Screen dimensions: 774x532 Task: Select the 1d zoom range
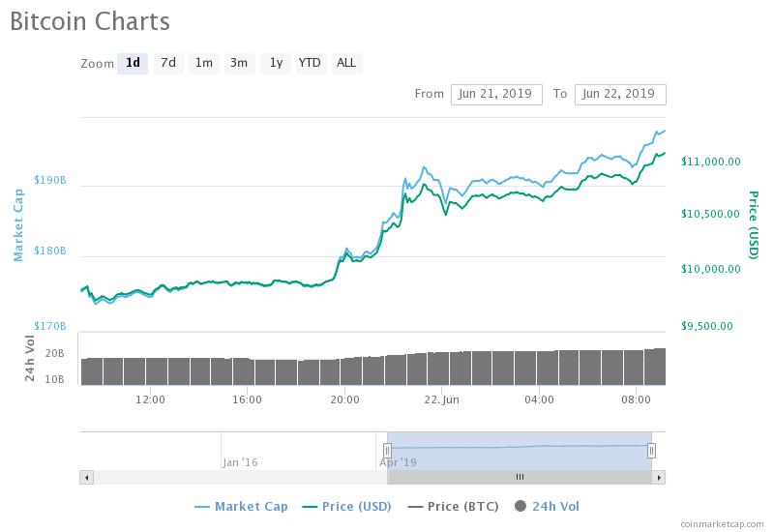point(133,63)
